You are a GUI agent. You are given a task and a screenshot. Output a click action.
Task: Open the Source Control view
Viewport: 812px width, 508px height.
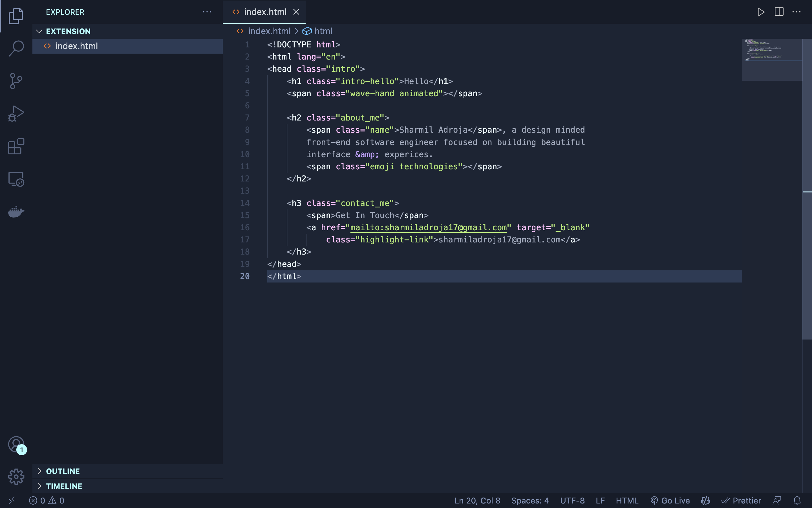pyautogui.click(x=16, y=81)
